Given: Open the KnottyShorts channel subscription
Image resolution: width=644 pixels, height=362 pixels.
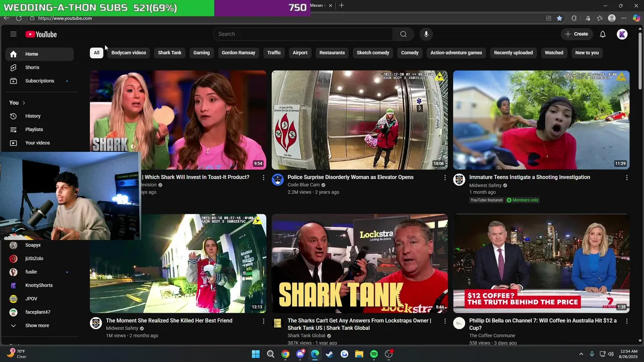Looking at the screenshot, I should [x=40, y=286].
